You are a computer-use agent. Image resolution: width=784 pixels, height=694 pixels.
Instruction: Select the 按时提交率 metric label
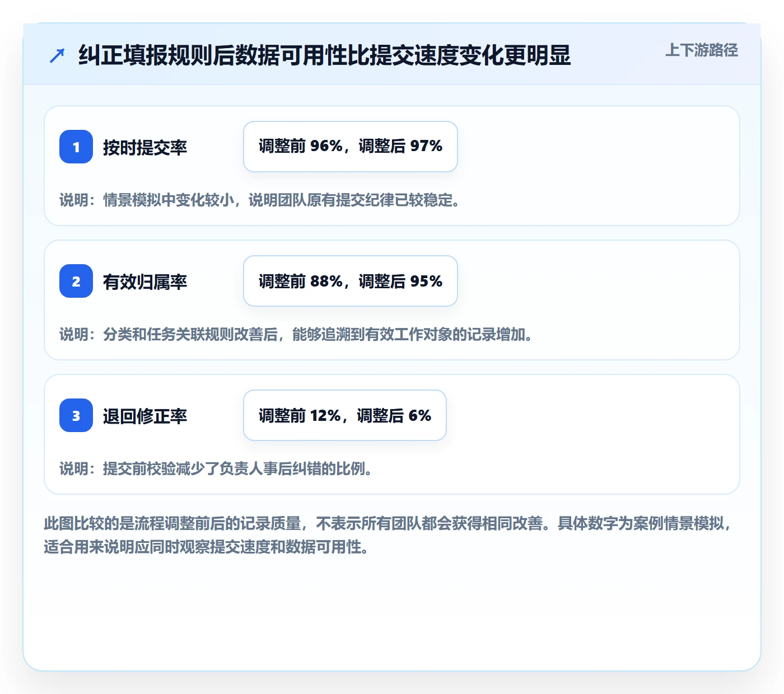pyautogui.click(x=145, y=147)
